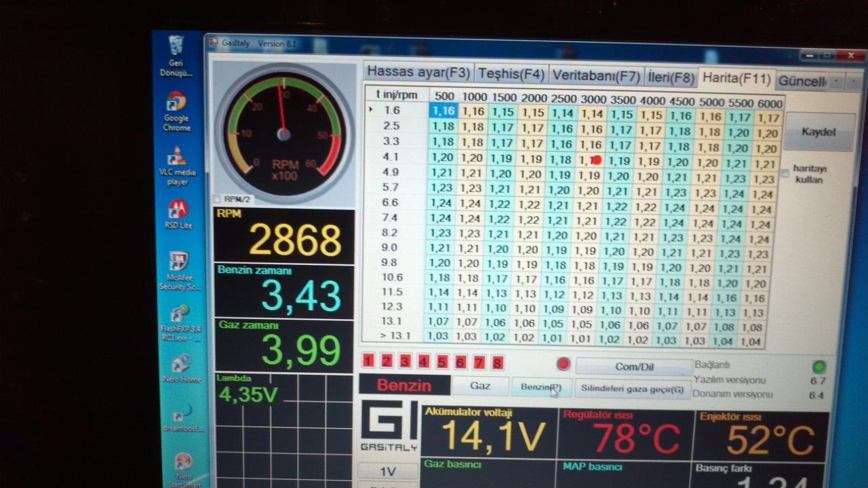
Task: Open the Recycle Bin desktop icon
Action: (x=176, y=56)
